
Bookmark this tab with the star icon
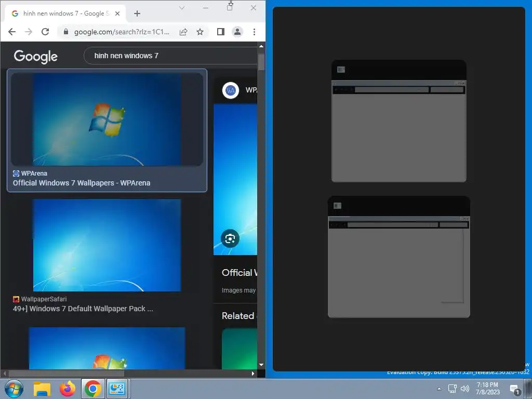[x=200, y=32]
